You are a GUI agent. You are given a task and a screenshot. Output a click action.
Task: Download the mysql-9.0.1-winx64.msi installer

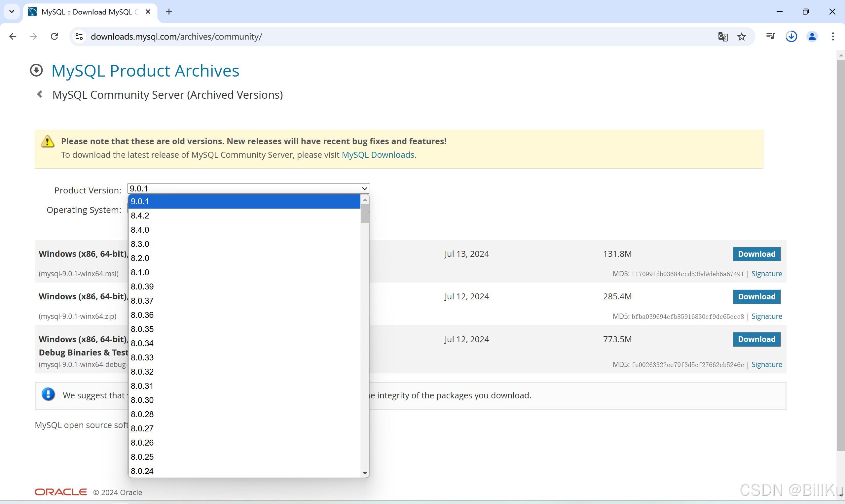pos(756,254)
